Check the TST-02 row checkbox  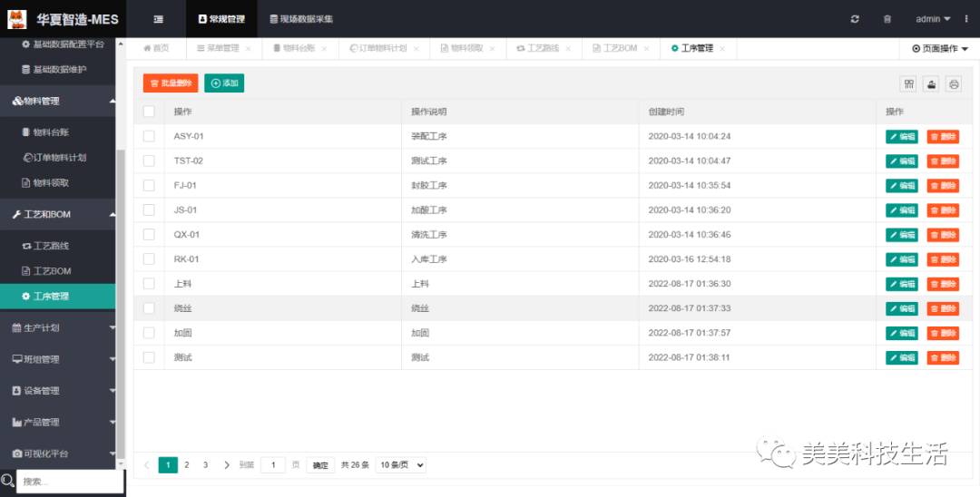coord(149,161)
